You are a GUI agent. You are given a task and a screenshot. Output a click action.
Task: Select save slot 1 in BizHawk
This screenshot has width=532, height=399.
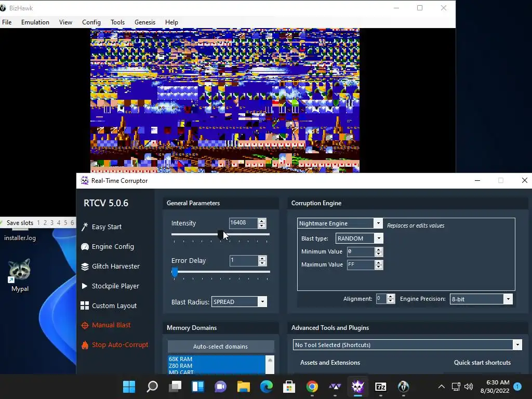(38, 223)
